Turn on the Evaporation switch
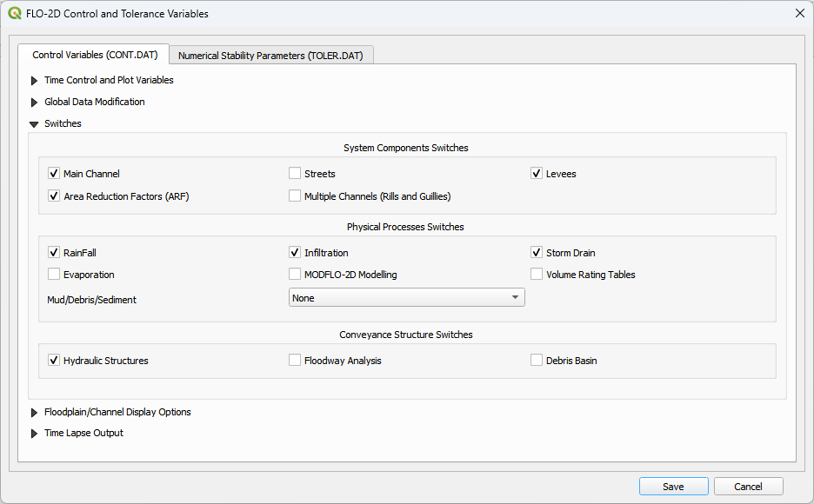The height and width of the screenshot is (504, 814). tap(54, 274)
